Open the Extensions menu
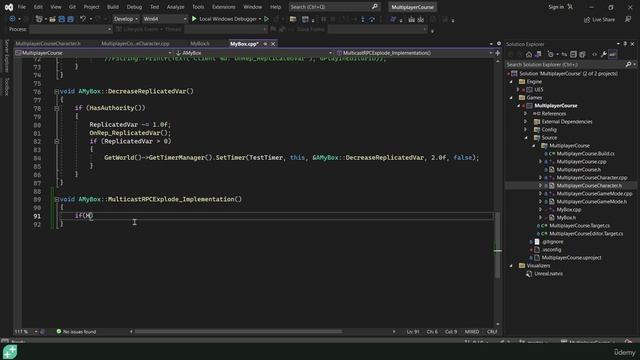Image resolution: width=640 pixels, height=360 pixels. [223, 7]
